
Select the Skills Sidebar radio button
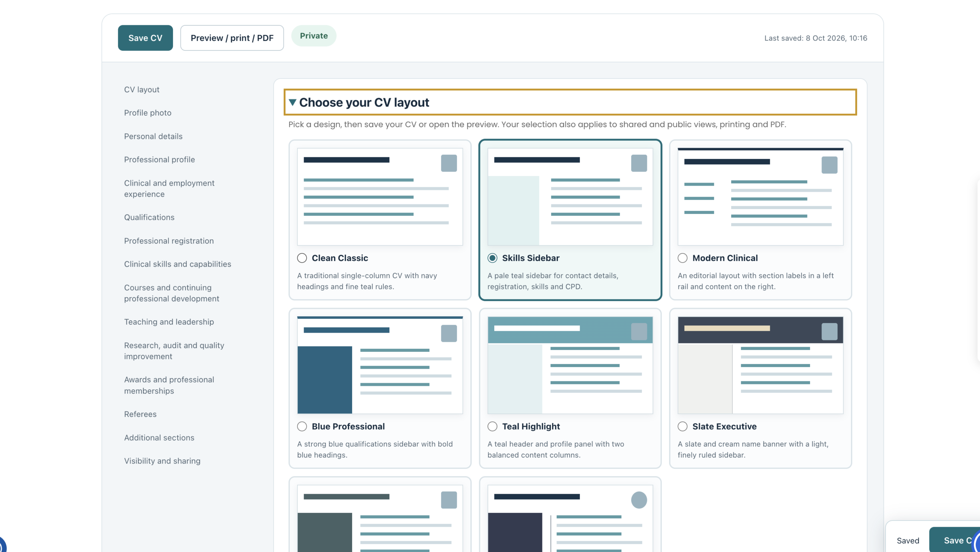(x=492, y=258)
